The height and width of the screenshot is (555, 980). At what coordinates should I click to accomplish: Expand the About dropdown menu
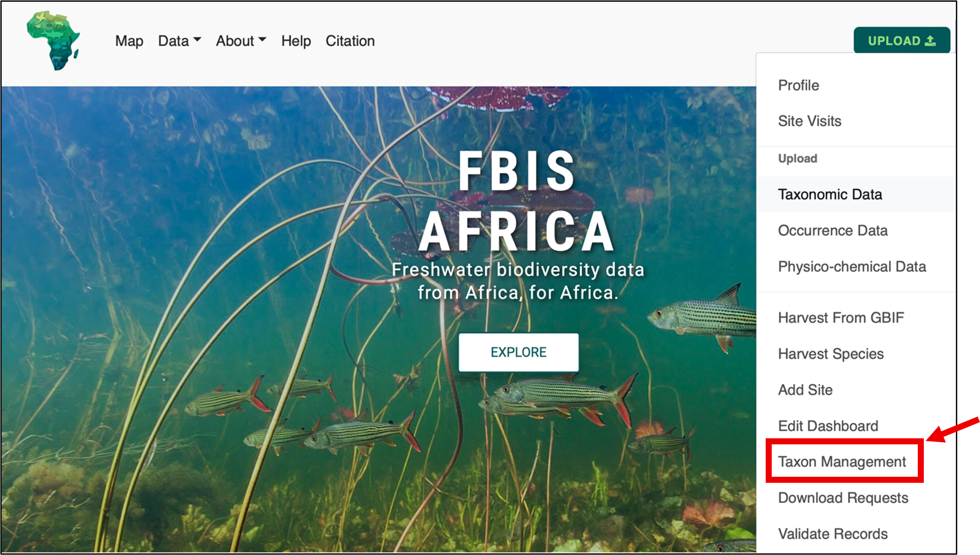click(x=241, y=41)
